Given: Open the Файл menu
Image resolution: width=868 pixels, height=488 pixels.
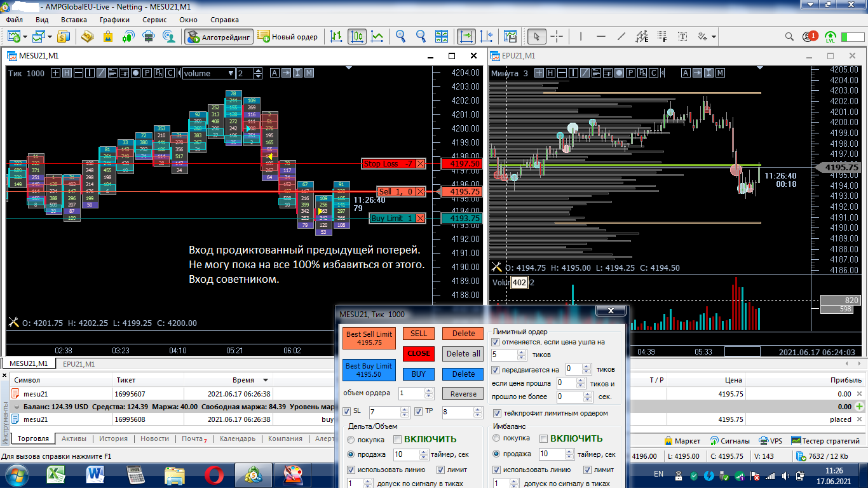Looking at the screenshot, I should pyautogui.click(x=14, y=20).
